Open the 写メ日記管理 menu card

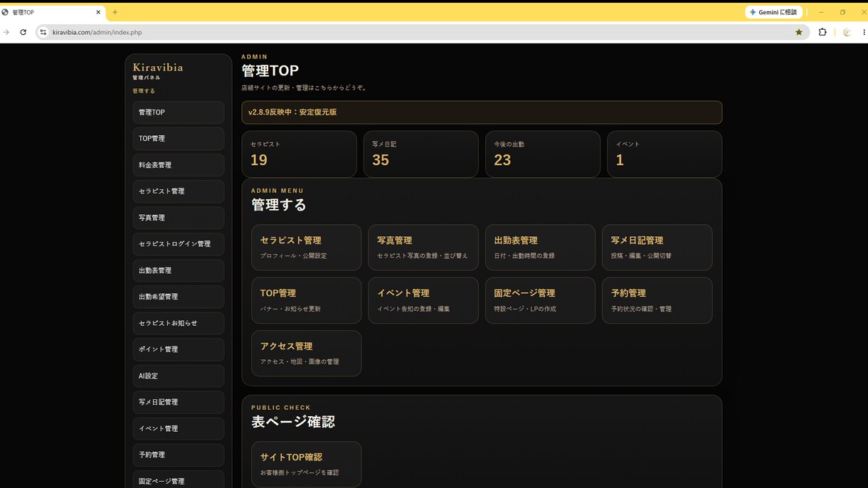(x=657, y=248)
